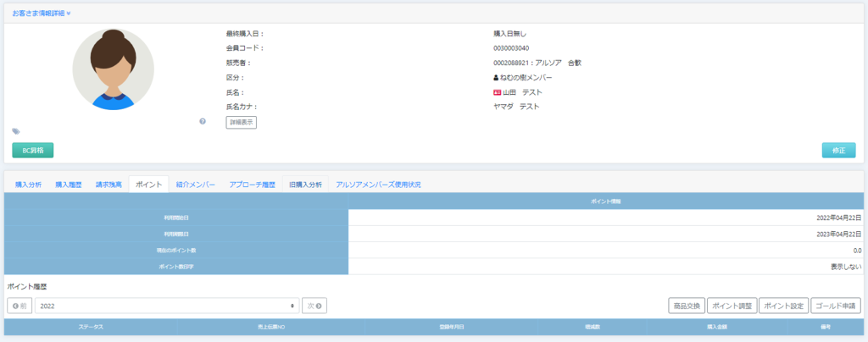Open the 2022 year dropdown
Screen dimensions: 868x342
click(167, 306)
